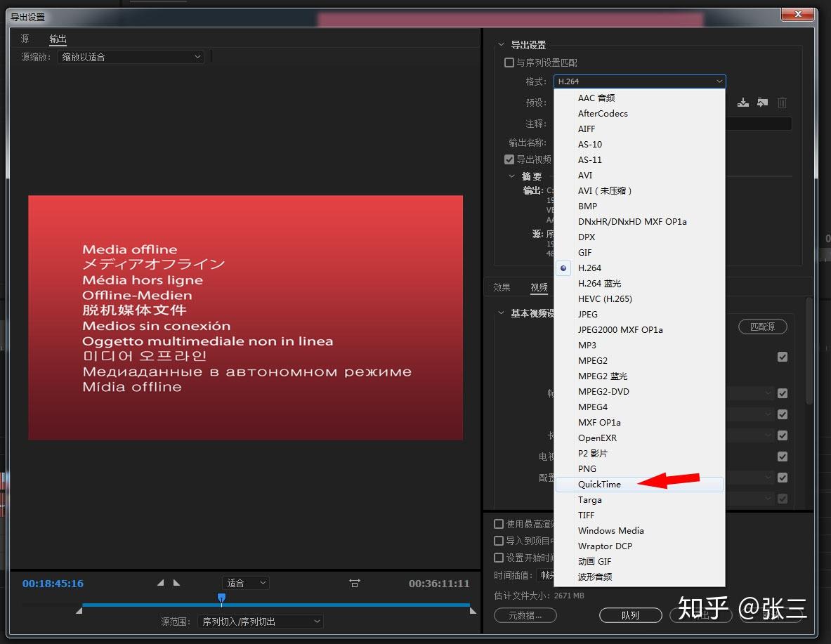The width and height of the screenshot is (831, 644).
Task: Click the aspect ratio correction icon
Action: coord(355,583)
